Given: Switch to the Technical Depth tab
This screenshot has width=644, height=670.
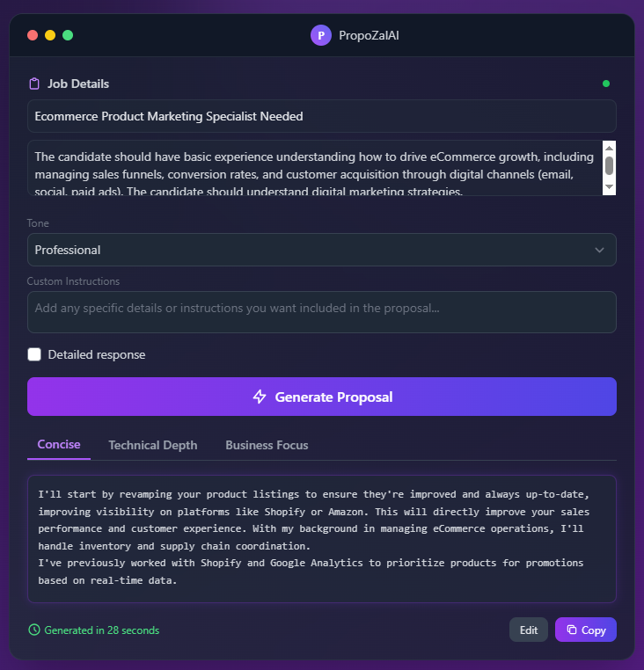Looking at the screenshot, I should tap(152, 445).
